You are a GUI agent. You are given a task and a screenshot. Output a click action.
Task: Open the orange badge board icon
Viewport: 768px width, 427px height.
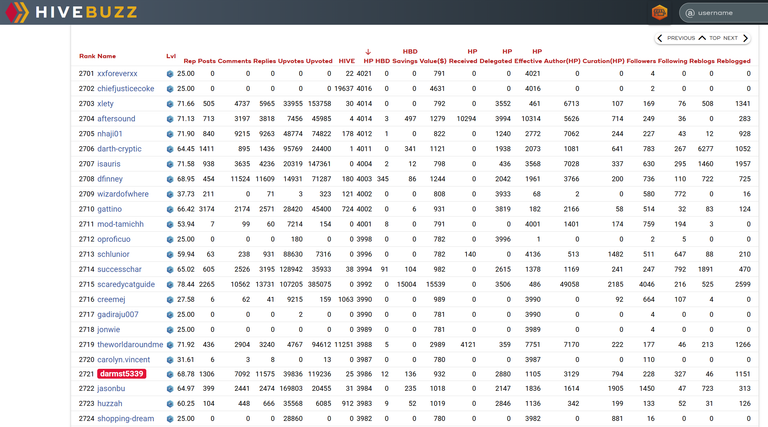pos(659,13)
